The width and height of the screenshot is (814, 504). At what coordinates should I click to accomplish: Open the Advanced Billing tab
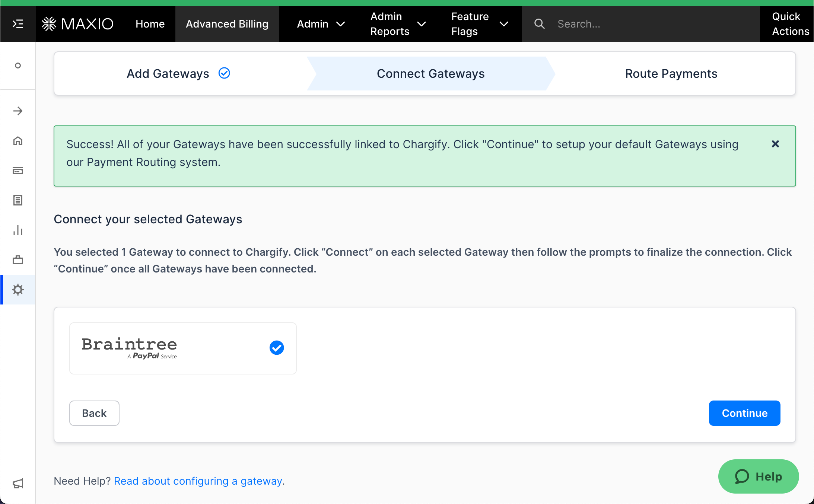[x=227, y=24]
